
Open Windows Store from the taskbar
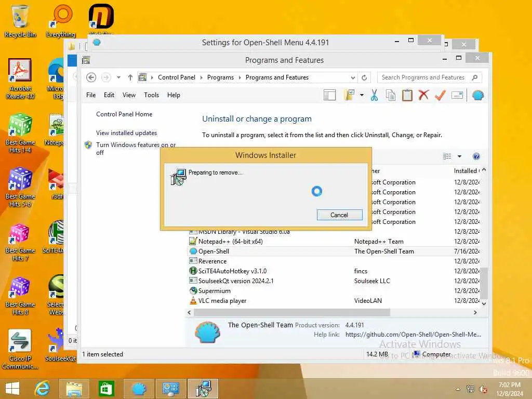click(106, 389)
